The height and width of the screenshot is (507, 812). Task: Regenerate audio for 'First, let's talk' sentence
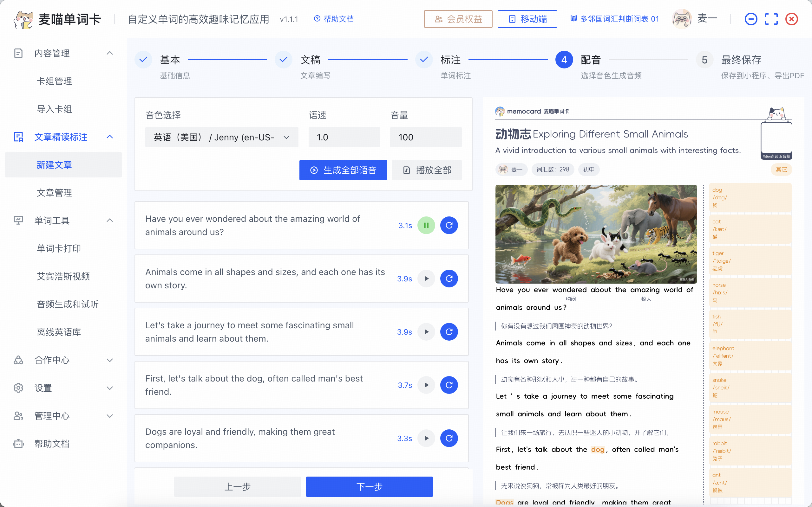pyautogui.click(x=449, y=385)
